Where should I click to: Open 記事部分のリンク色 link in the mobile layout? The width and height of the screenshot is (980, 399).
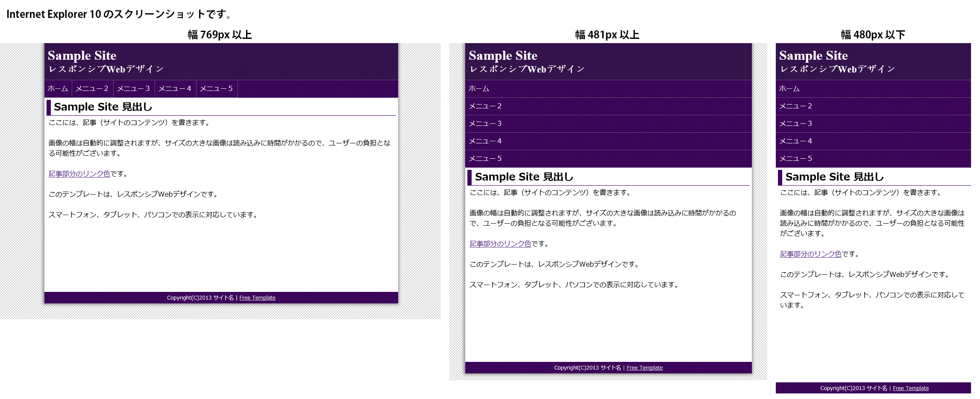[810, 253]
